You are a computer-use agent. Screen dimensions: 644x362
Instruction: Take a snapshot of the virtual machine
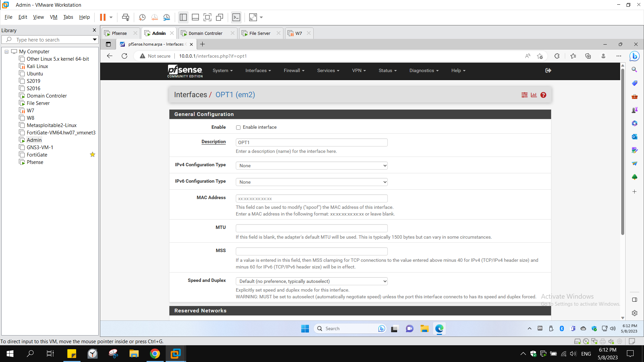[x=142, y=17]
